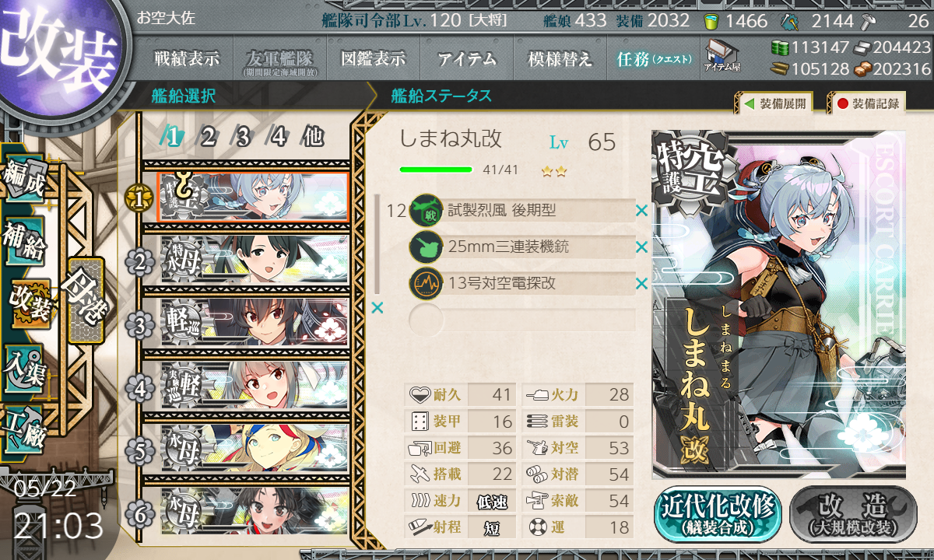Open the 任務 (クエスト) menu
The image size is (934, 560).
tap(654, 58)
